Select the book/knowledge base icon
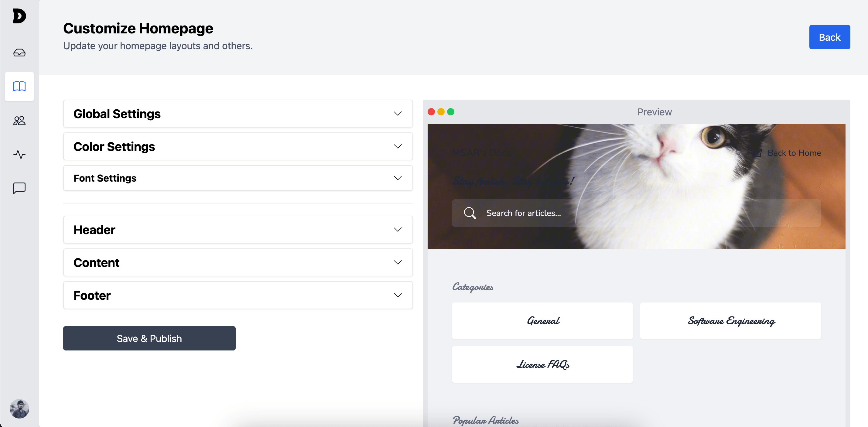Image resolution: width=868 pixels, height=427 pixels. [x=19, y=86]
